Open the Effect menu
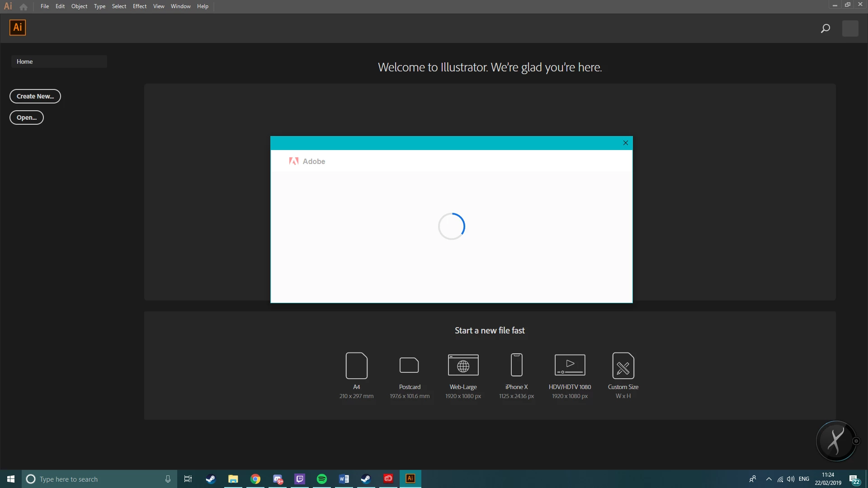The height and width of the screenshot is (488, 868). pos(139,6)
